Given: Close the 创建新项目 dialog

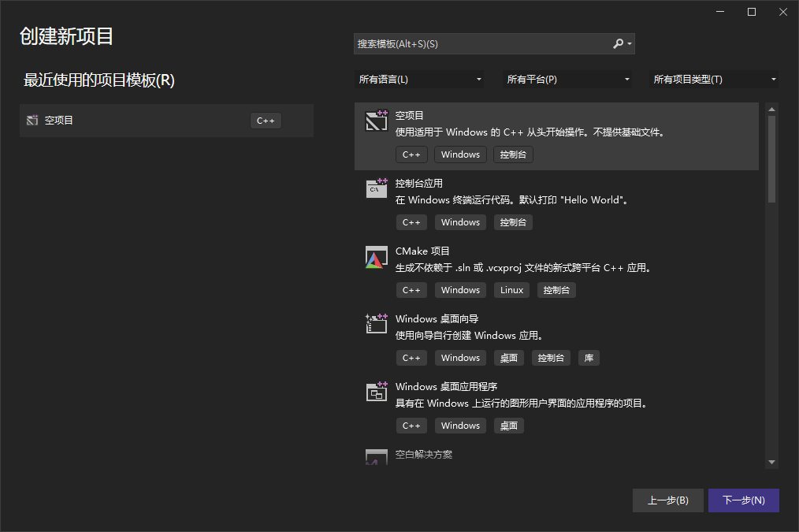Looking at the screenshot, I should click(783, 13).
